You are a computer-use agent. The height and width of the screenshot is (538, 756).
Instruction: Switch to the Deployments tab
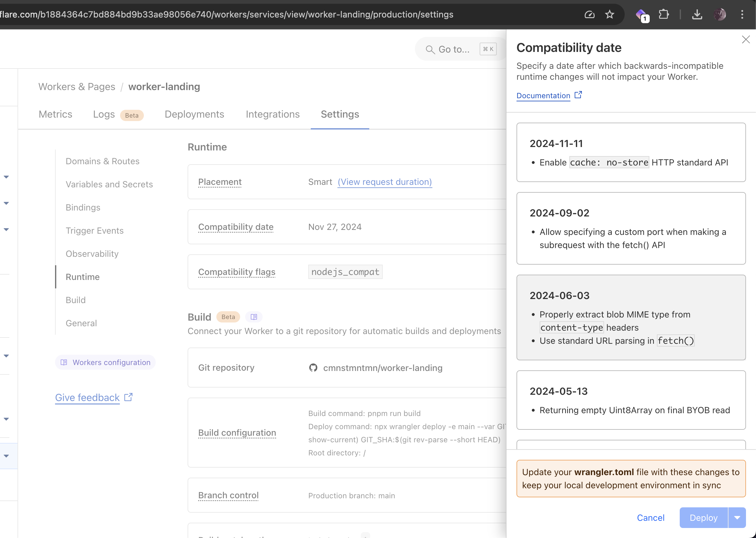(194, 114)
